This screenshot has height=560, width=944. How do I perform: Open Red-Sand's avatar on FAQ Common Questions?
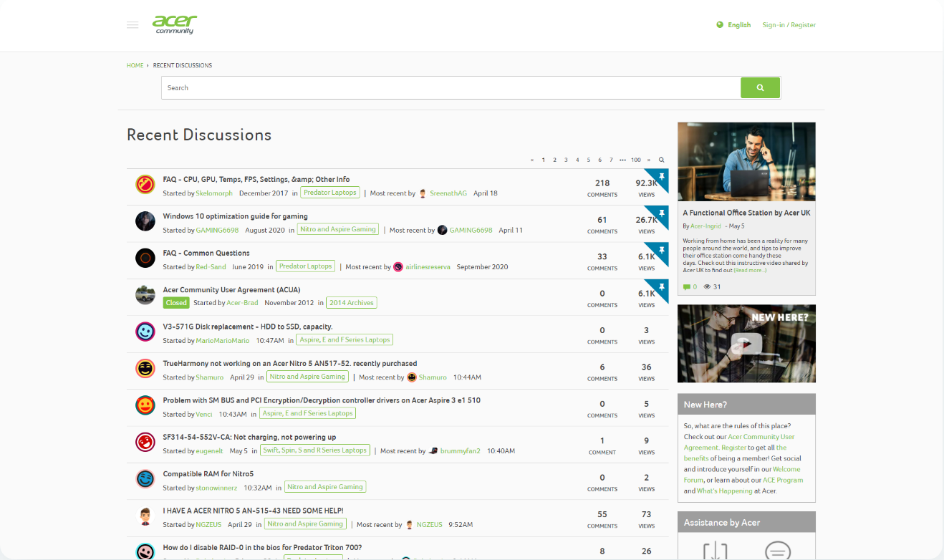(x=145, y=258)
